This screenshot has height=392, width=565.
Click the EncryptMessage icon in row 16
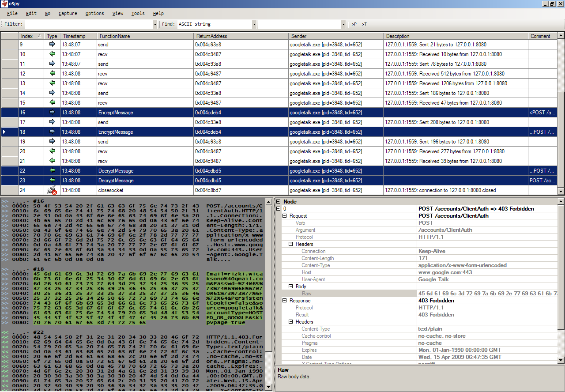coord(52,113)
